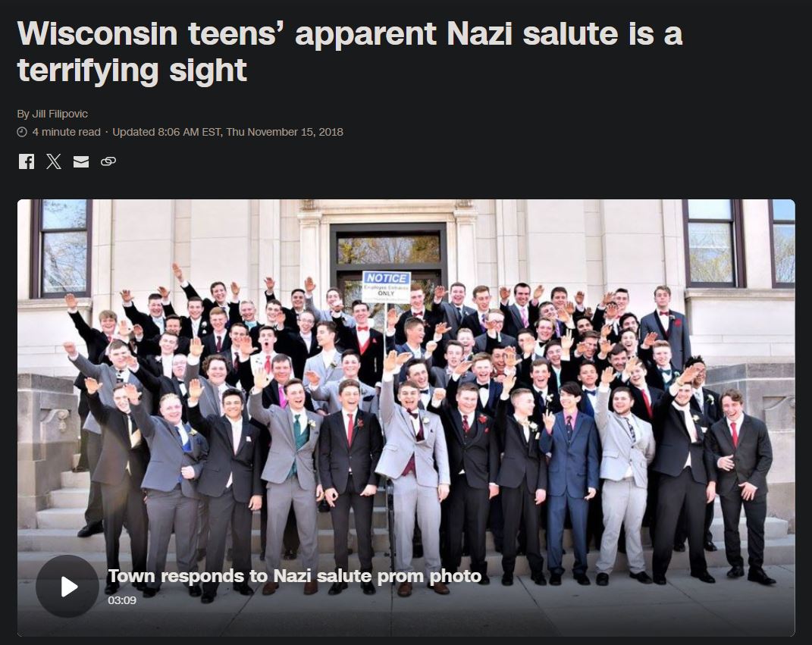Click the left building window in the thumbnail
The image size is (812, 645).
(61, 247)
